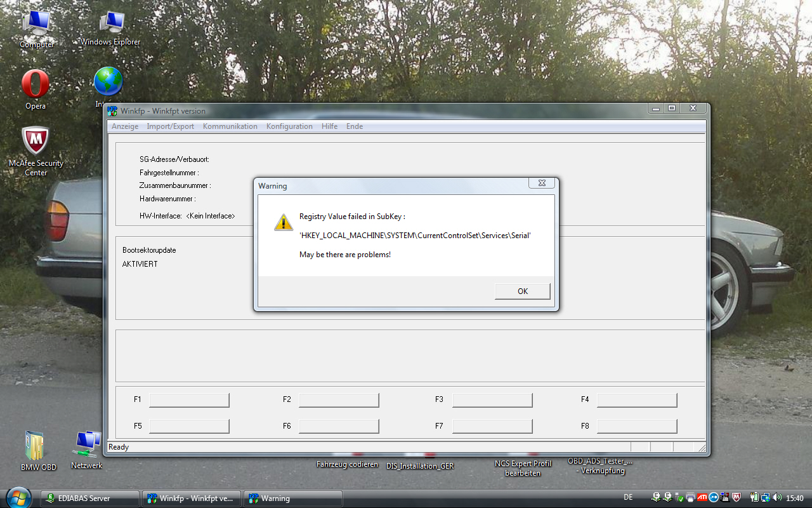Select the Windows Explorer desktop icon
This screenshot has height=508, width=812.
(x=111, y=25)
